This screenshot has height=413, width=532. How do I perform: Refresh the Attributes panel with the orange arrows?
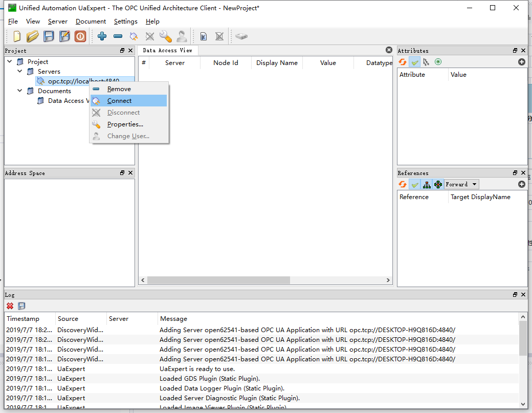(403, 62)
